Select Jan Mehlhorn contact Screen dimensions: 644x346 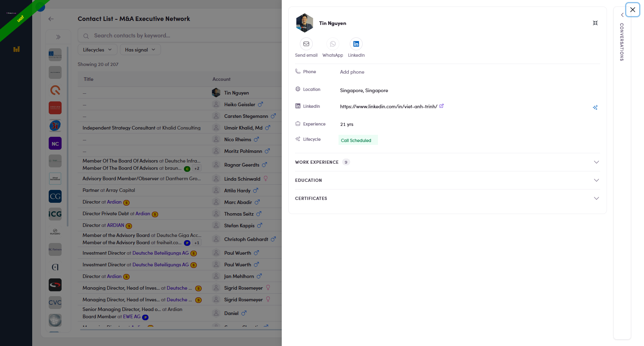(x=239, y=276)
